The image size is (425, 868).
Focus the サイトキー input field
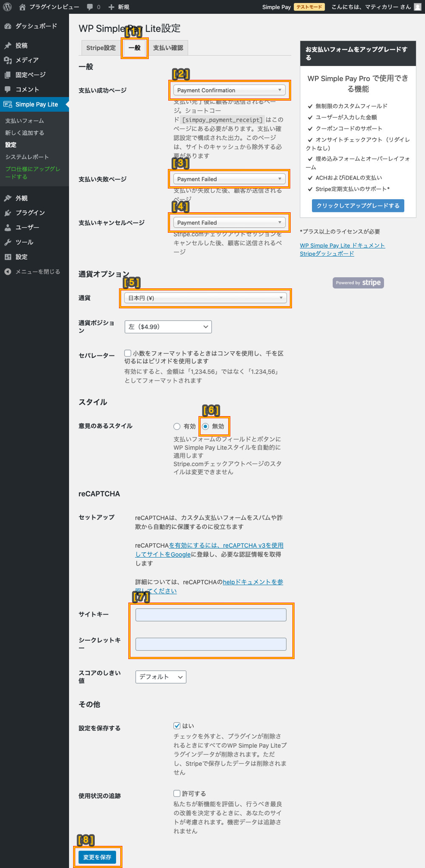tap(211, 615)
